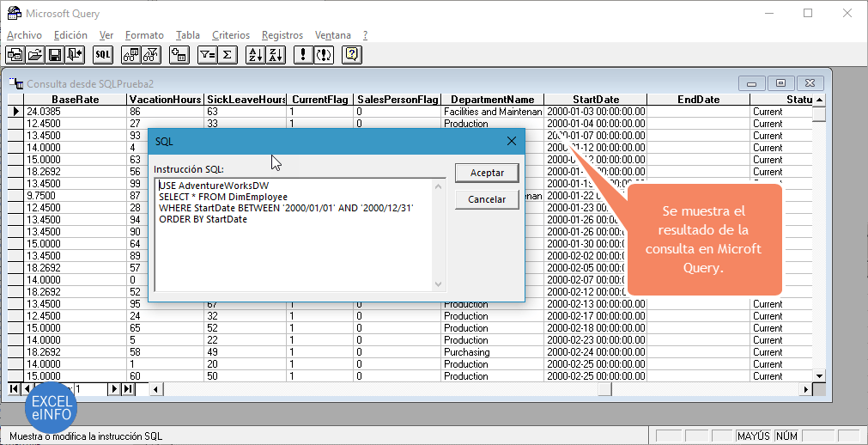The height and width of the screenshot is (445, 868).
Task: Click the Add Tables icon
Action: point(179,54)
